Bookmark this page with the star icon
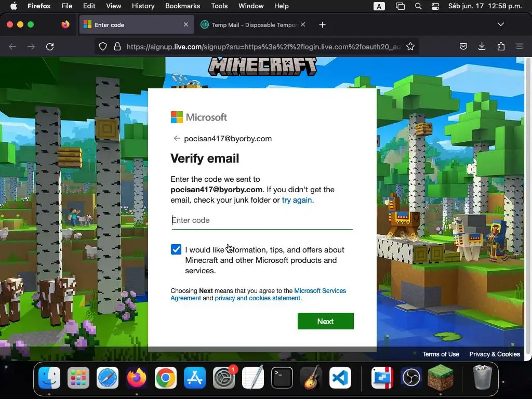This screenshot has height=399, width=532. coord(410,46)
